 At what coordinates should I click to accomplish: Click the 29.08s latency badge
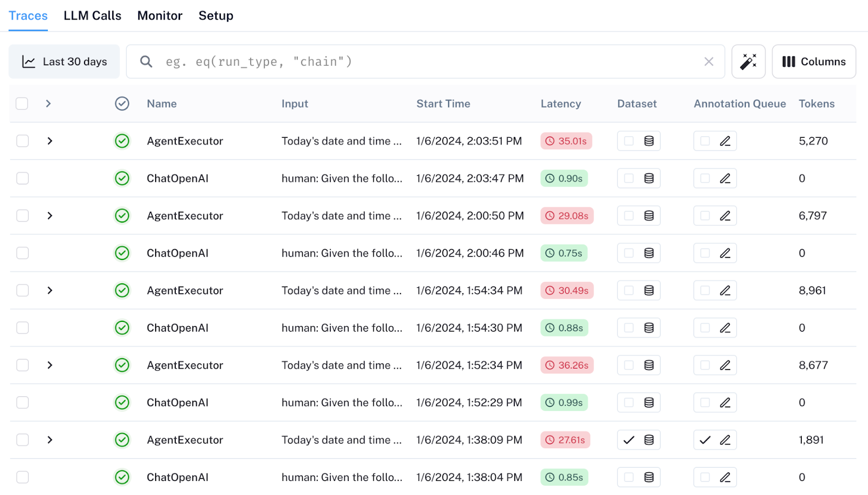pos(567,216)
